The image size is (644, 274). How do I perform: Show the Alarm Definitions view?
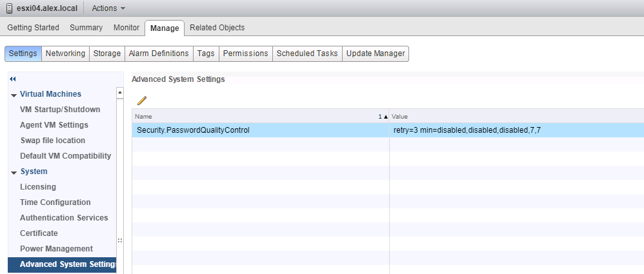[159, 54]
